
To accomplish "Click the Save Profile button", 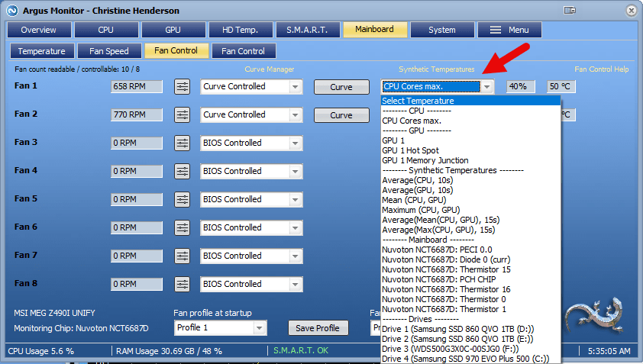I will [x=318, y=328].
